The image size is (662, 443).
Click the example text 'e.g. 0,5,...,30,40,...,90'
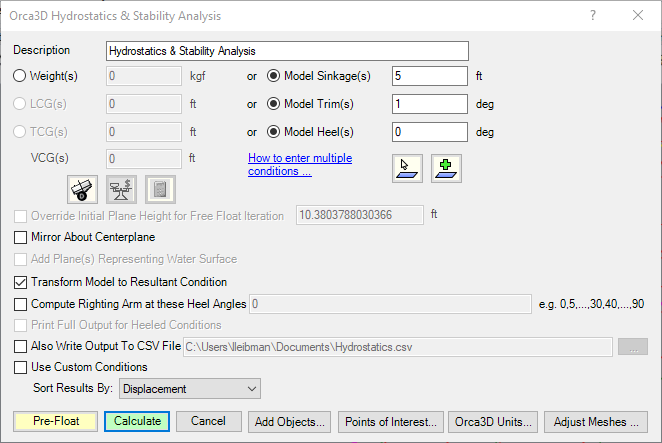pos(591,304)
